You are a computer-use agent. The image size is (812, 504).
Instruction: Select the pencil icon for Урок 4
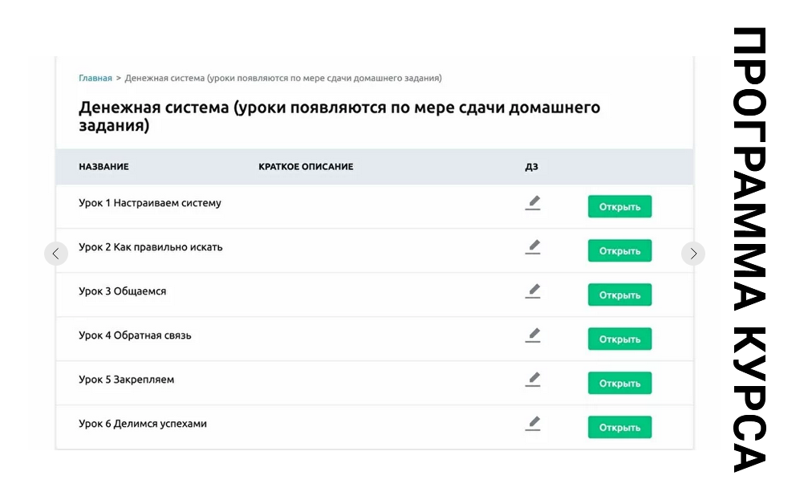(533, 335)
